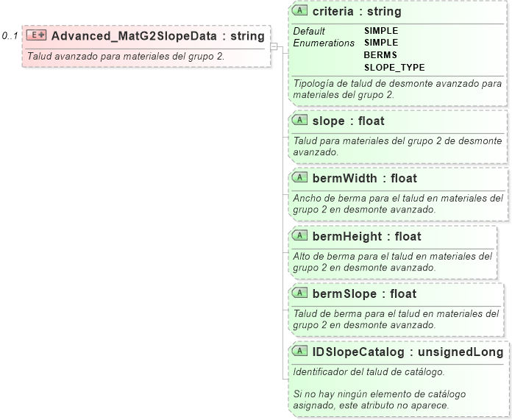This screenshot has width=512, height=420.
Task: Click the Default value SIMPLE
Action: point(380,31)
